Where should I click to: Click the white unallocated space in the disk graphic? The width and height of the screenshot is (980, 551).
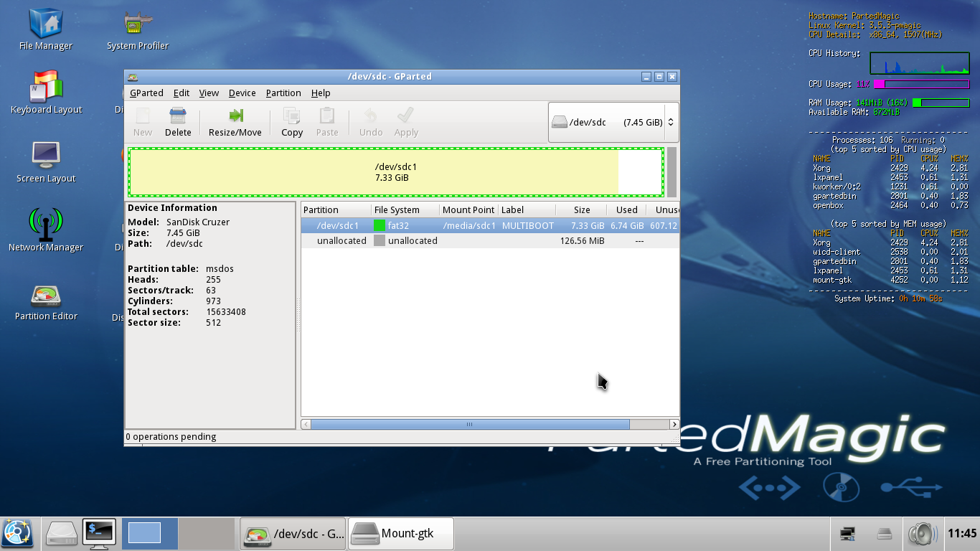coord(639,172)
